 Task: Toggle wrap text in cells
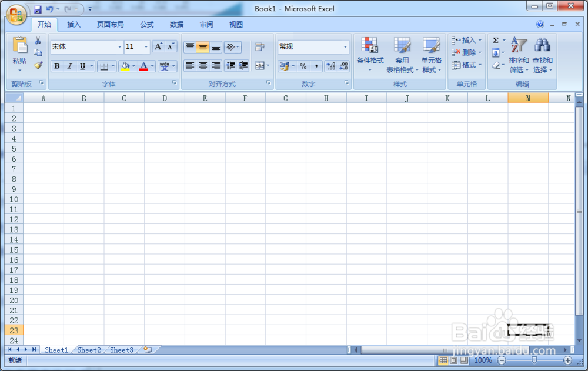(x=260, y=47)
